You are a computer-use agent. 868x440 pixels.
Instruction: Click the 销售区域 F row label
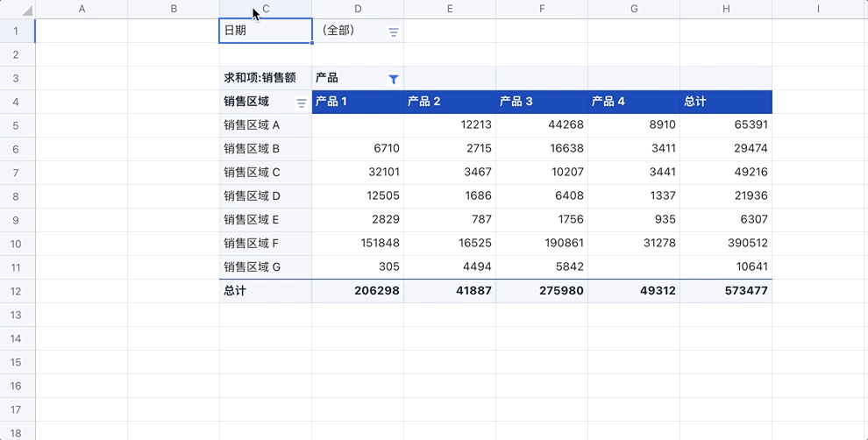point(266,244)
